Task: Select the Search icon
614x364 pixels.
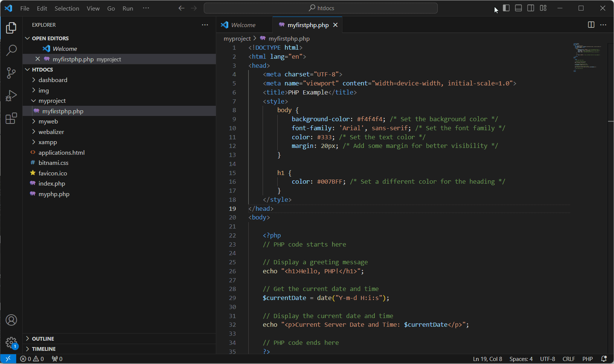Action: coord(11,50)
